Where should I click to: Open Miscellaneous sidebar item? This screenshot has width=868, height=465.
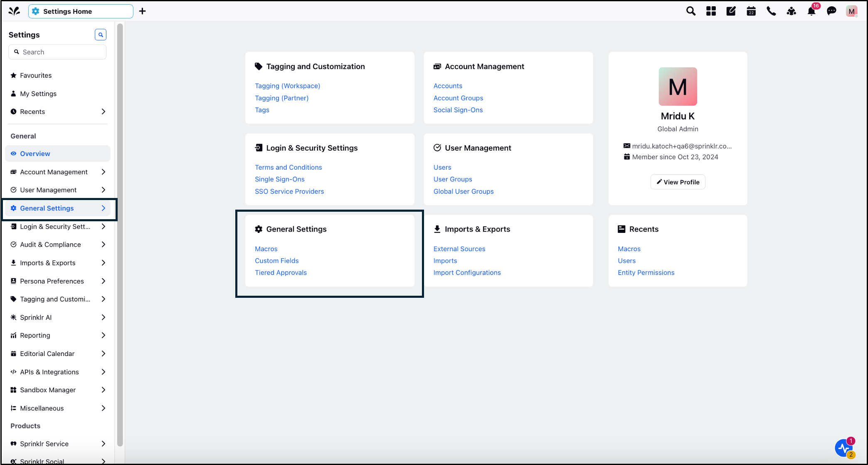(58, 408)
